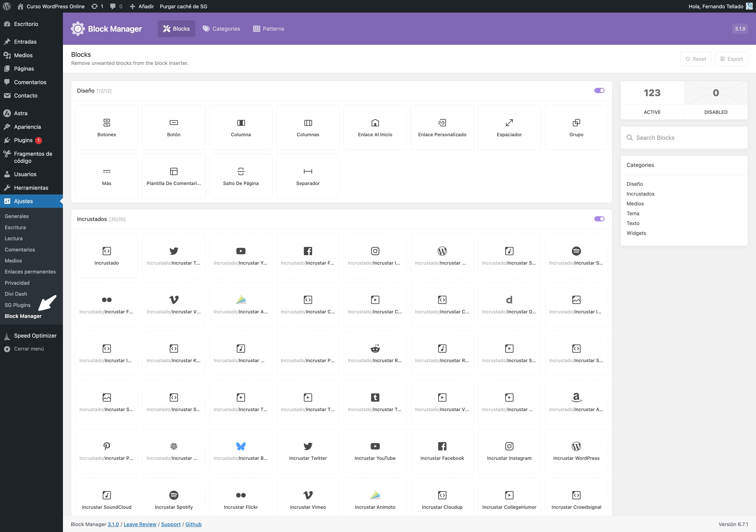Select the Incrustar Spotify block icon
Screen dimensions: 756x532
point(173,495)
